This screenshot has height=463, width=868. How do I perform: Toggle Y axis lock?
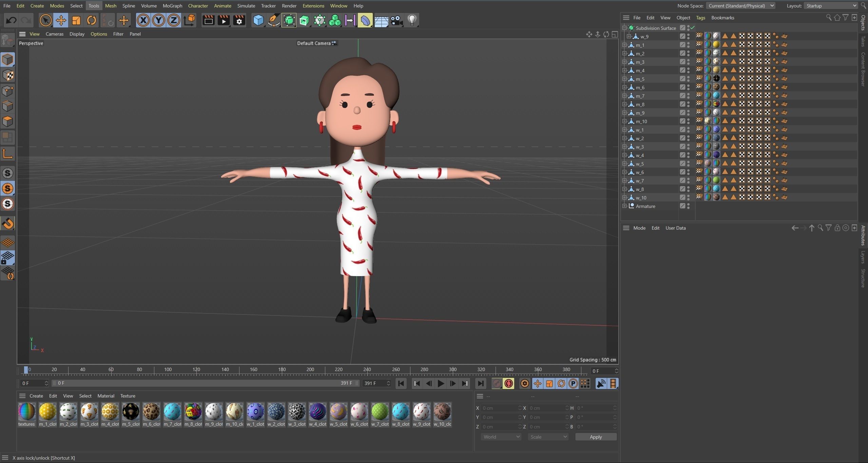(x=158, y=20)
